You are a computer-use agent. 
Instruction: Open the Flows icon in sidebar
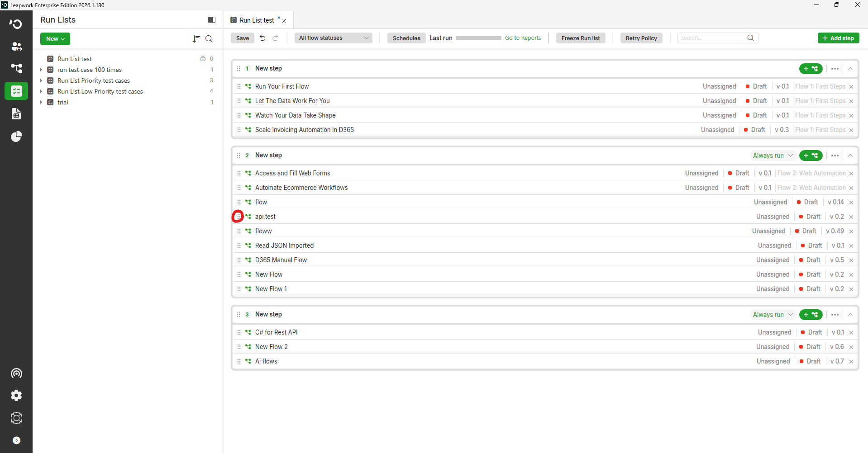coord(16,68)
